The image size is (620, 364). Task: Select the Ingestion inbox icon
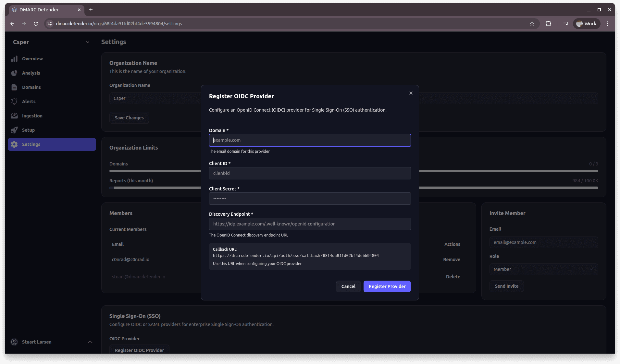click(x=15, y=116)
